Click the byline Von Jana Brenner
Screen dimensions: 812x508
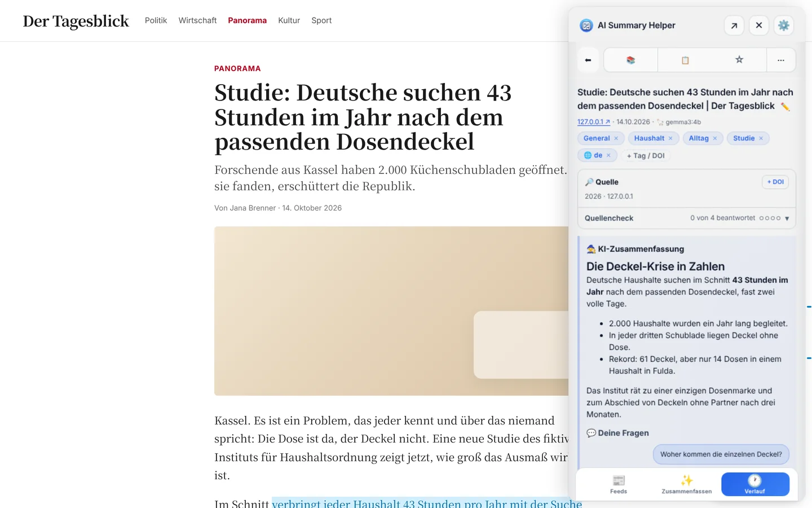click(x=245, y=208)
